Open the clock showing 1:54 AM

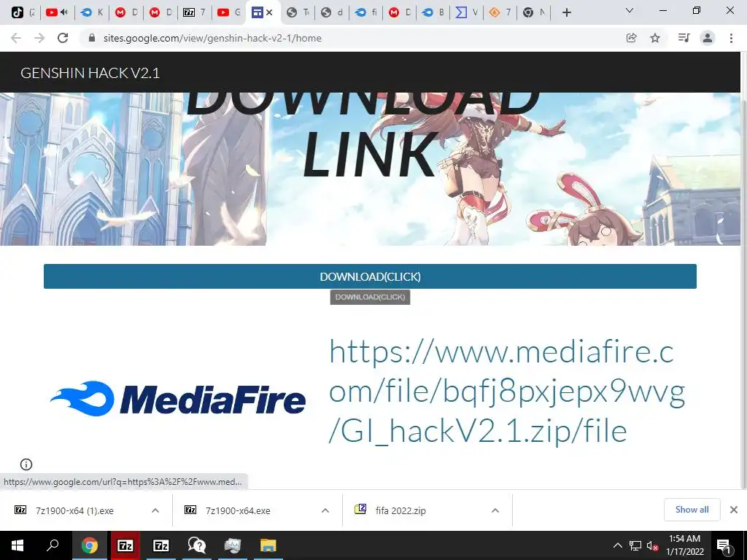[684, 545]
